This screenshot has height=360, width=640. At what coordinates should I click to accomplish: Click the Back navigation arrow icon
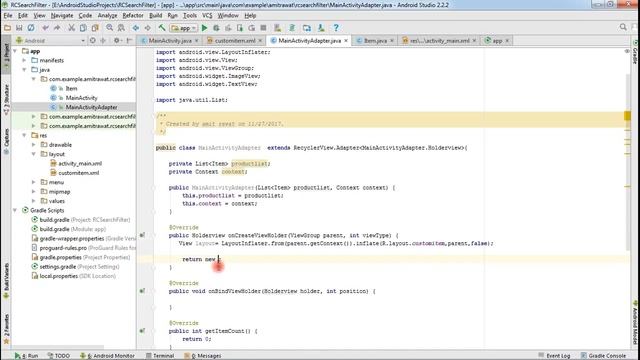coord(136,28)
